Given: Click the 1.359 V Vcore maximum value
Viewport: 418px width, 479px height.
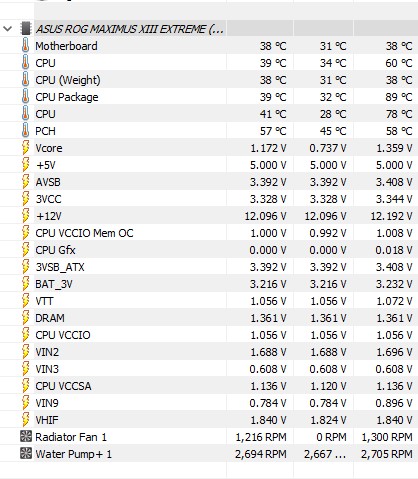Looking at the screenshot, I should [394, 148].
